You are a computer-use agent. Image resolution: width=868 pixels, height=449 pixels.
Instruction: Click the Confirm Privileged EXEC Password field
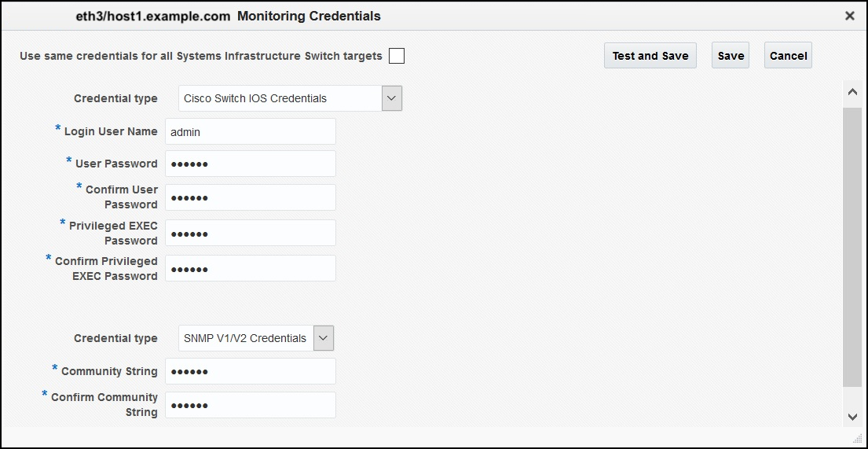(251, 268)
